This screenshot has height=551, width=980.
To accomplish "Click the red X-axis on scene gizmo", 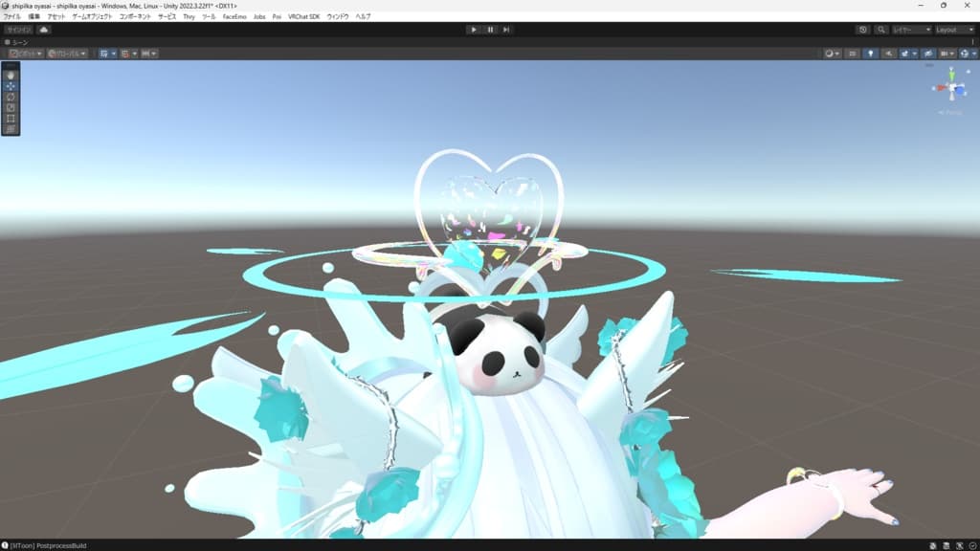I will 940,88.
